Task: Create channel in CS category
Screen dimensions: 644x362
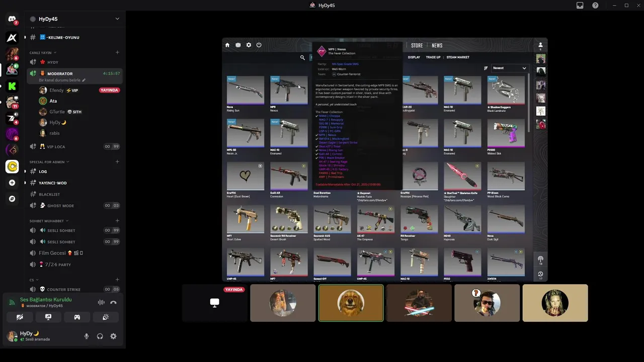Action: (117, 280)
